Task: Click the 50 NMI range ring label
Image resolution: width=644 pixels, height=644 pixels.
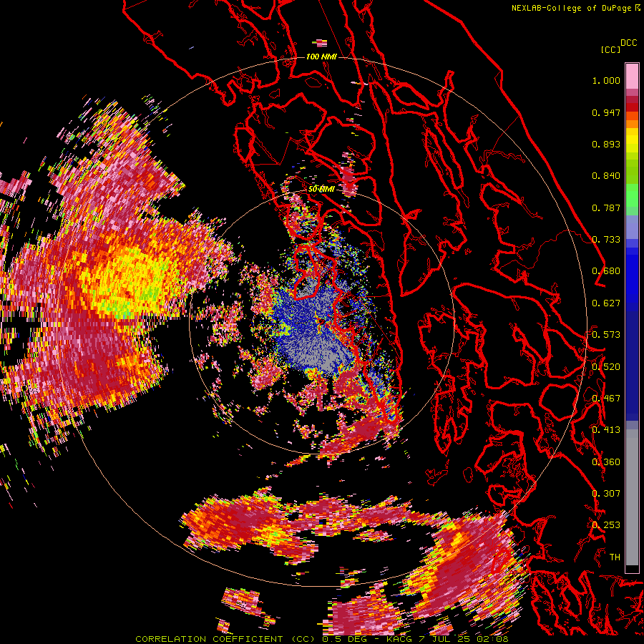Action: 321,190
